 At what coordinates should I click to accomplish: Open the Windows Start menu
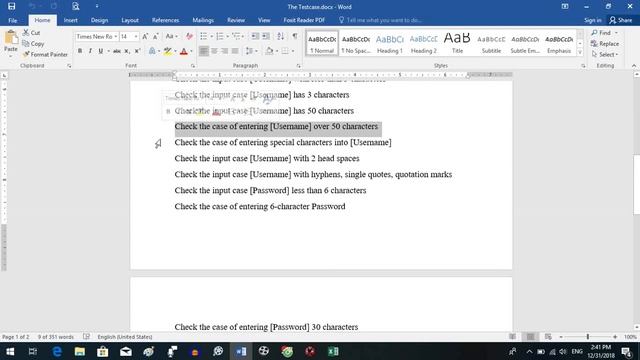pos(10,351)
